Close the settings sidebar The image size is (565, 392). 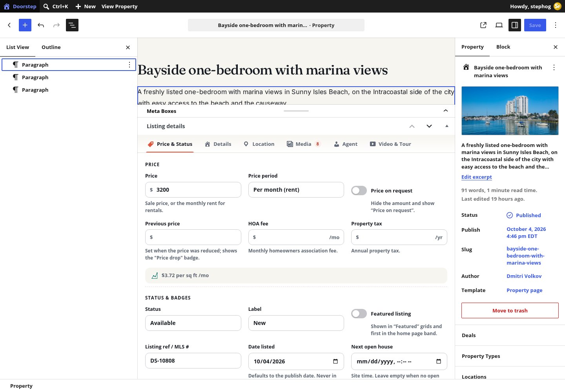pyautogui.click(x=556, y=47)
